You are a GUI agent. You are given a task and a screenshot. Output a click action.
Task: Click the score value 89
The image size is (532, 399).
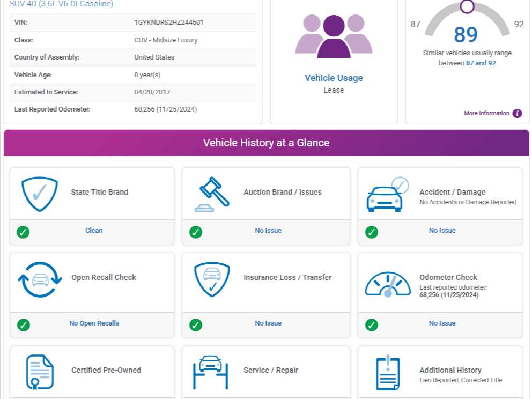[x=466, y=35]
